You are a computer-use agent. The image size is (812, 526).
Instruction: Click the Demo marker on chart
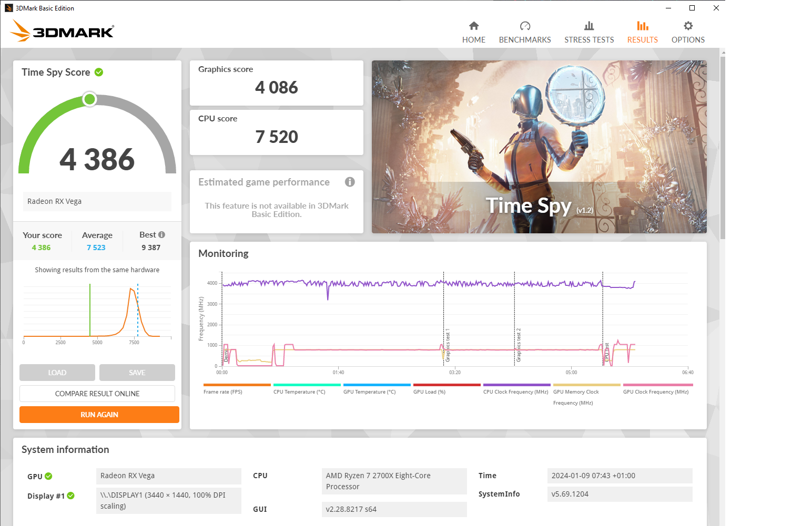(x=226, y=356)
